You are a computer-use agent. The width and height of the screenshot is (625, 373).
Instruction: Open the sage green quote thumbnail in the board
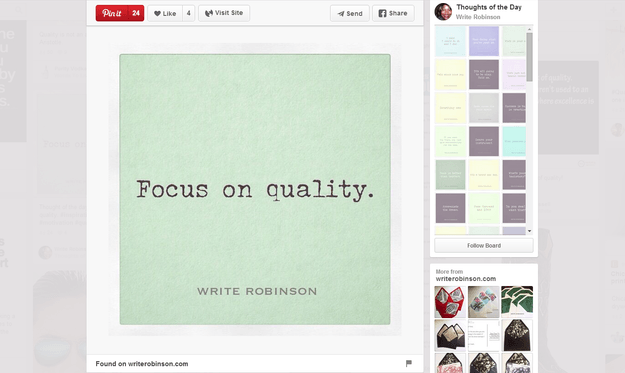(450, 175)
